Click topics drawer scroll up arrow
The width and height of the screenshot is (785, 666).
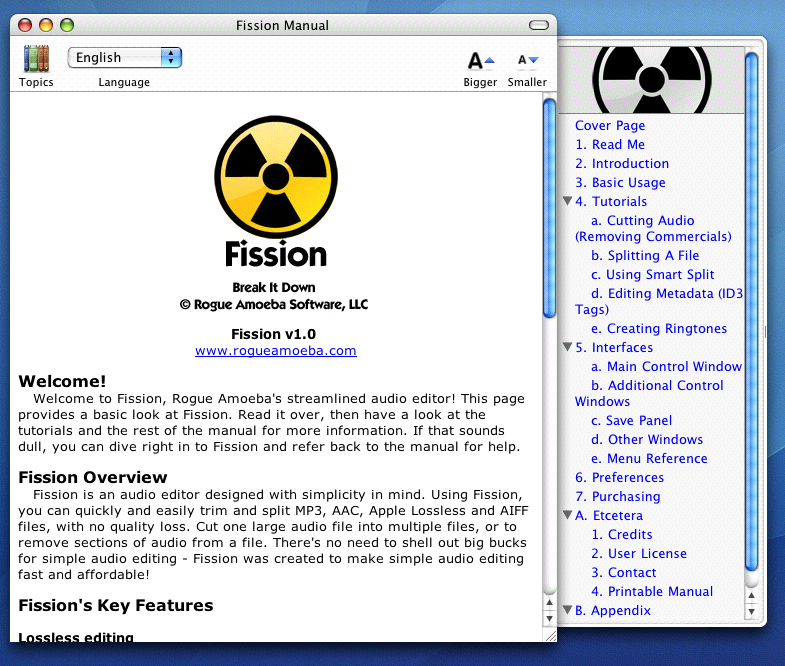(x=751, y=596)
